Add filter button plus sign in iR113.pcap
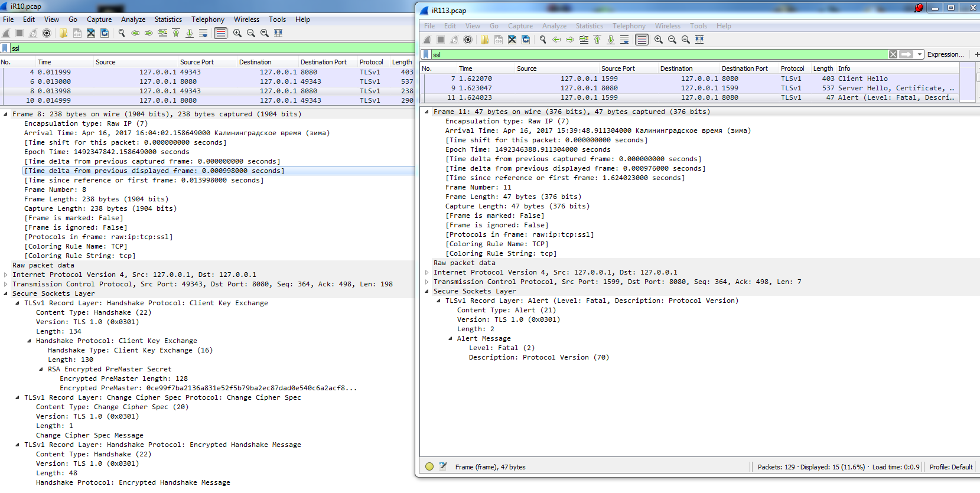Screen dimensions: 980x493 [976, 54]
